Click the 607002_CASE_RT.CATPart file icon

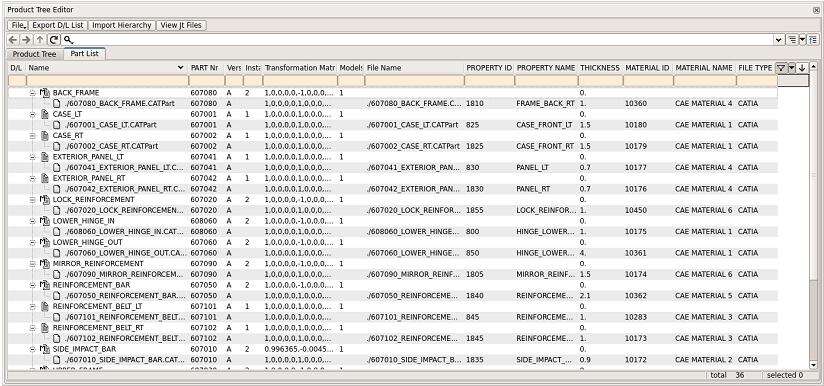pos(57,146)
